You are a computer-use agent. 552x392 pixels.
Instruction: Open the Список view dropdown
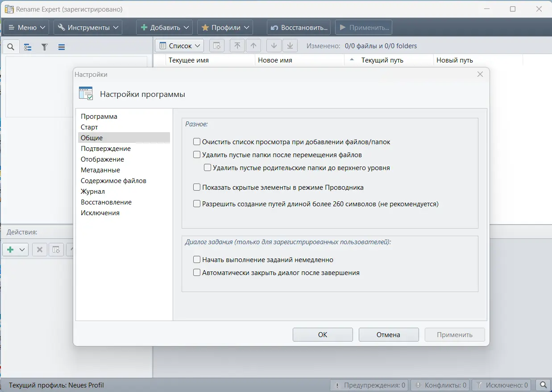[179, 46]
